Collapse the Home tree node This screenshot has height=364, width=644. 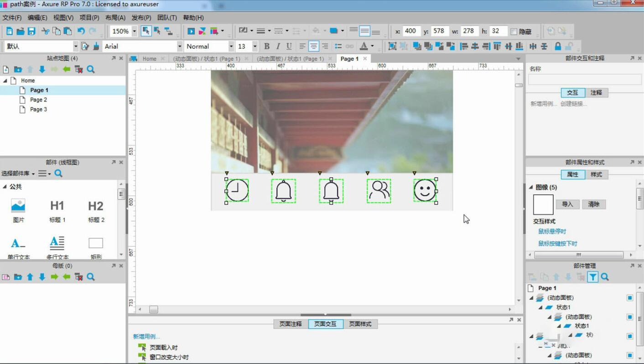5,80
